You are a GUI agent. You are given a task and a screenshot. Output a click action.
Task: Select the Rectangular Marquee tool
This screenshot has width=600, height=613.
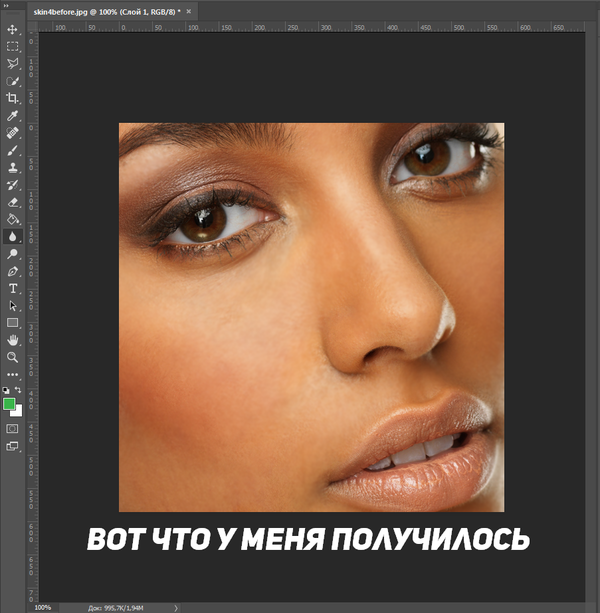coord(13,47)
